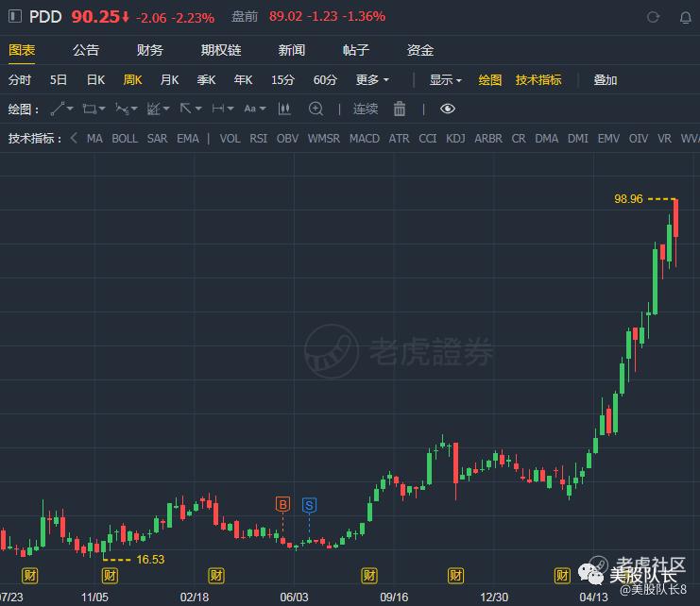Screen dimensions: 700x606
Task: Select the fan lines drawing tool
Action: [154, 109]
